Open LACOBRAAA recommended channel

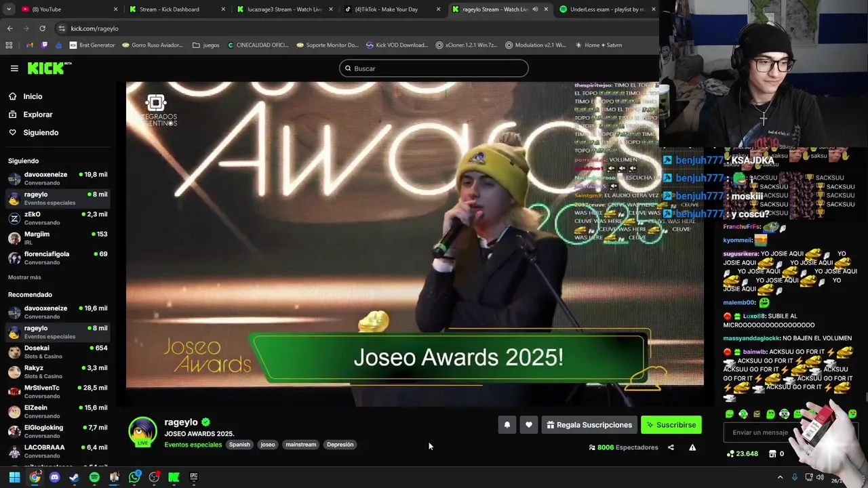pyautogui.click(x=58, y=451)
